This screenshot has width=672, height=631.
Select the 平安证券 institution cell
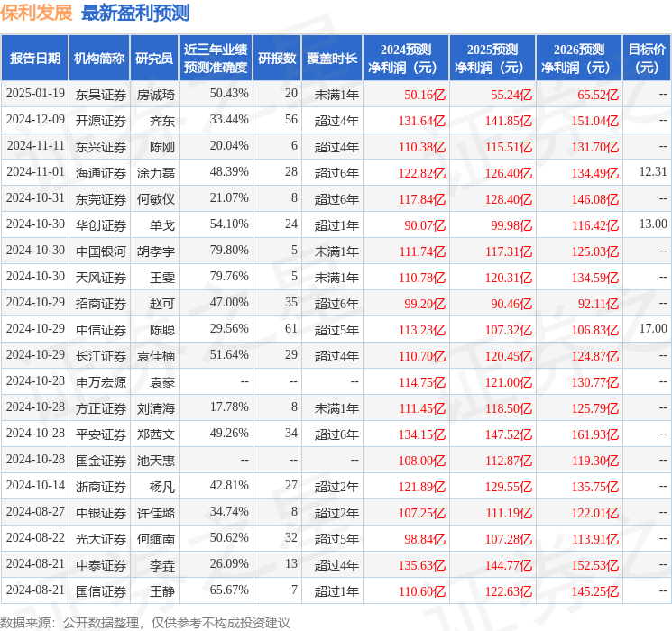(101, 434)
